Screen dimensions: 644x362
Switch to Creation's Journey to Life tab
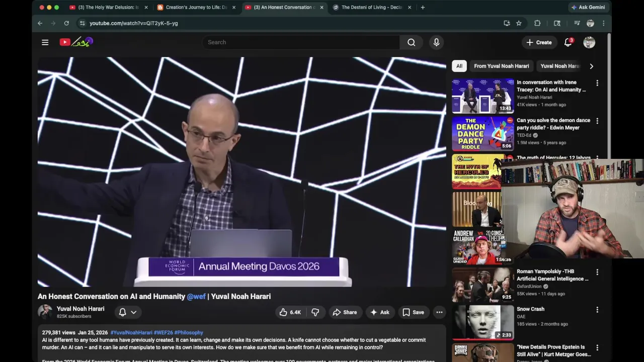pos(196,7)
